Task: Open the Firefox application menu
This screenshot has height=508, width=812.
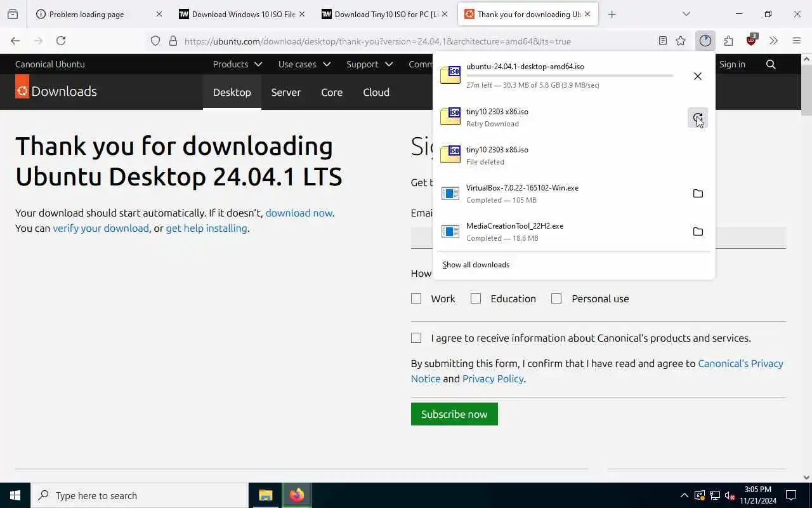Action: pos(797,41)
